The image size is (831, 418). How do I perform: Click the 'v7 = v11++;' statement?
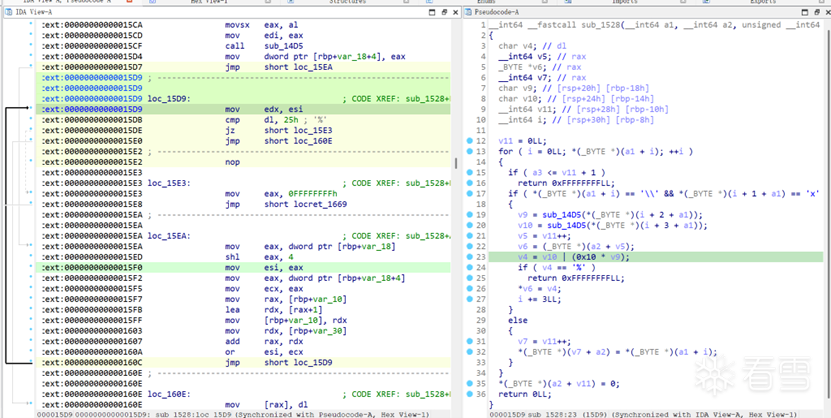point(543,341)
